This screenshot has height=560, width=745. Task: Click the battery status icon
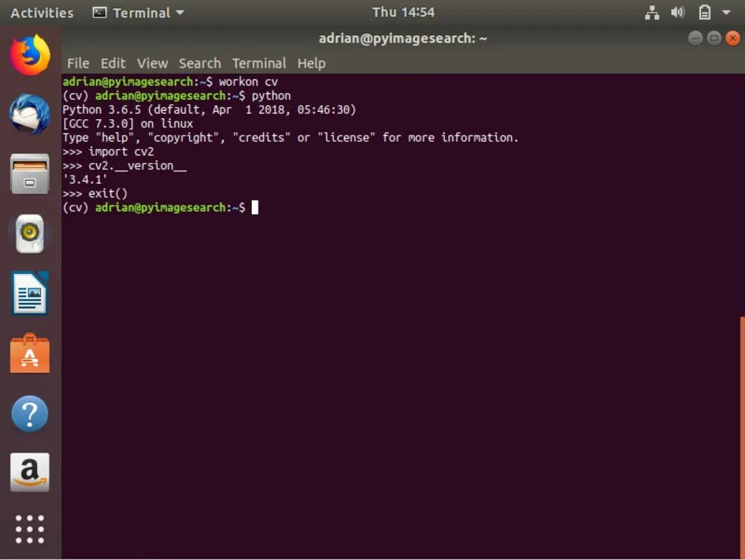(x=705, y=13)
